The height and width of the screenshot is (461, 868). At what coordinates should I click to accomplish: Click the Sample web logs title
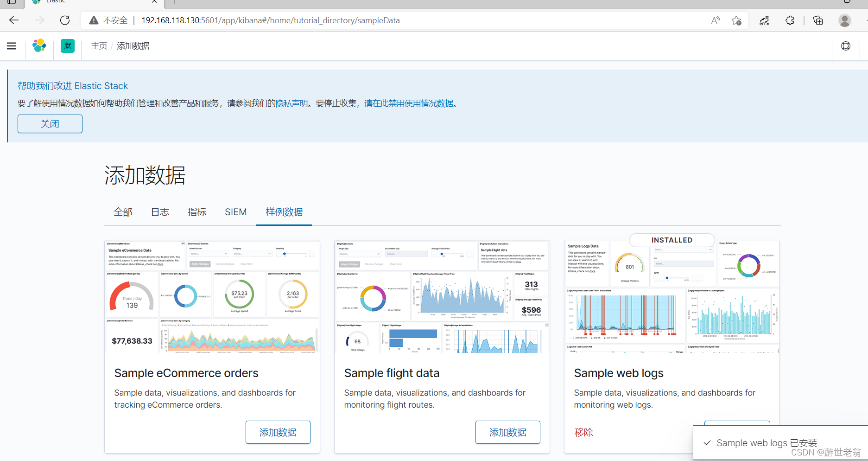[x=619, y=373]
